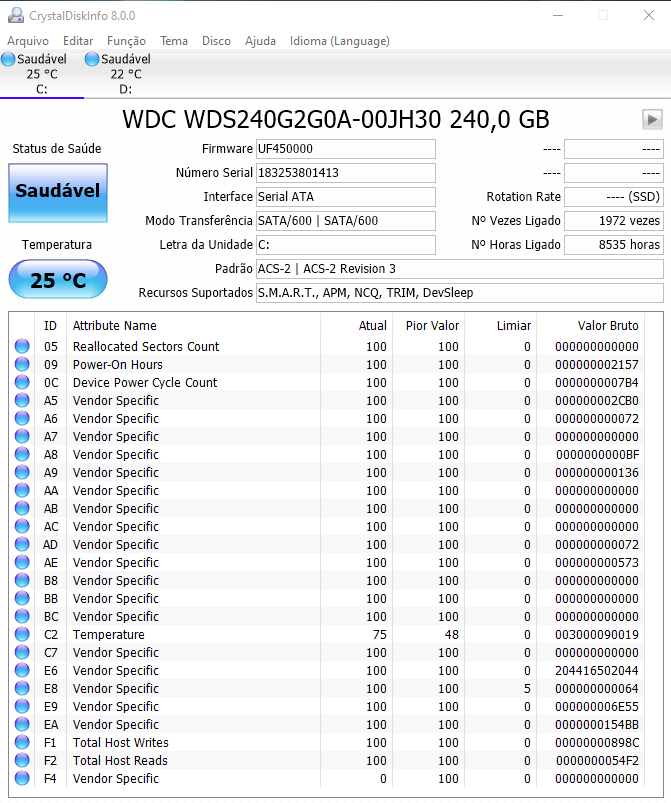Select the Total Host Writes name
Screen dimensions: 671x803
pyautogui.click(x=121, y=743)
